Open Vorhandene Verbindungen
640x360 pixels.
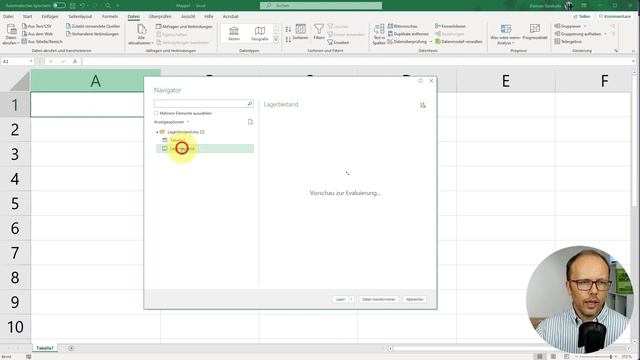92,34
